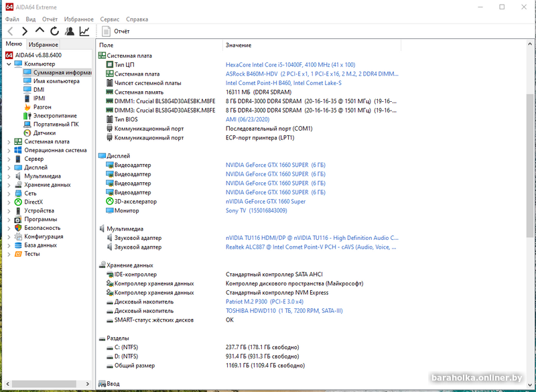The height and width of the screenshot is (392, 536).
Task: Expand the Сеть tree node
Action: point(9,194)
